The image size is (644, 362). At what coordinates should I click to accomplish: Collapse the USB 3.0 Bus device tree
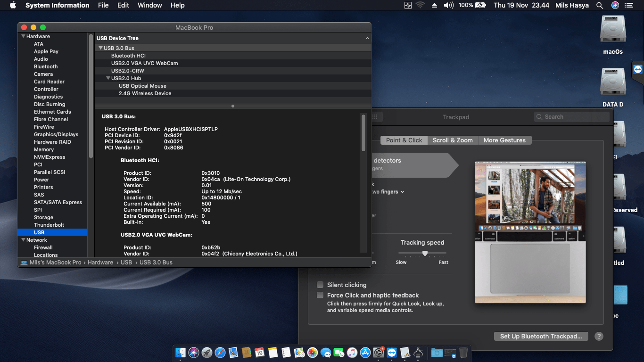click(x=100, y=48)
